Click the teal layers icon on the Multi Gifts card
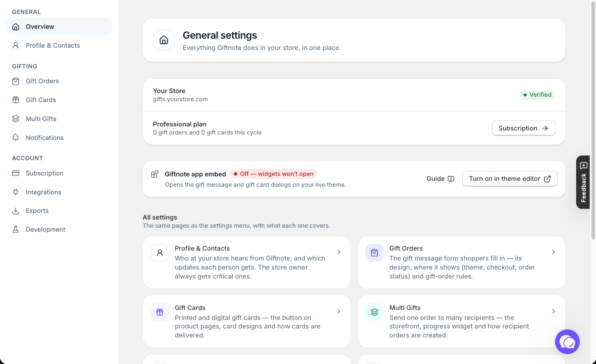 (x=375, y=312)
